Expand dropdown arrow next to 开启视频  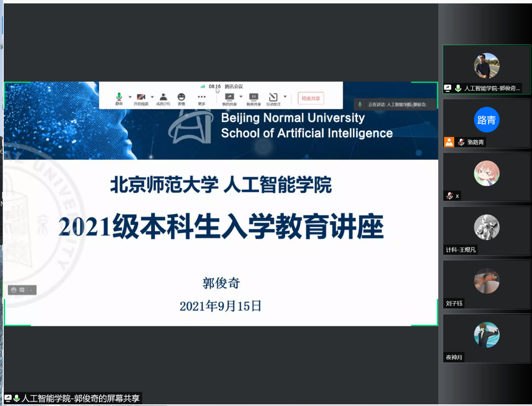click(x=152, y=97)
